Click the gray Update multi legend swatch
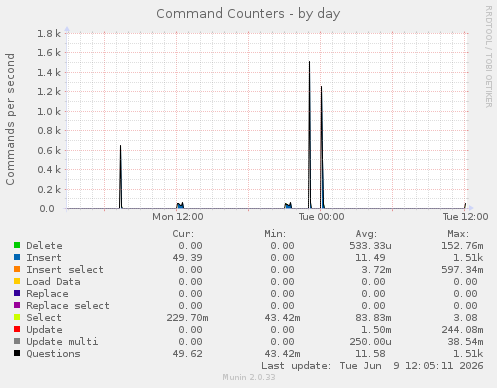 point(17,341)
